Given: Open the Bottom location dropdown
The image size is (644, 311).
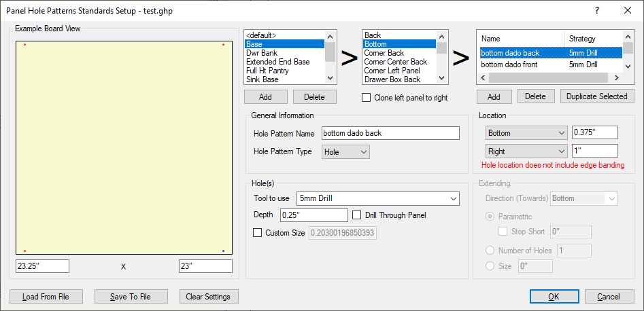Looking at the screenshot, I should click(x=526, y=132).
